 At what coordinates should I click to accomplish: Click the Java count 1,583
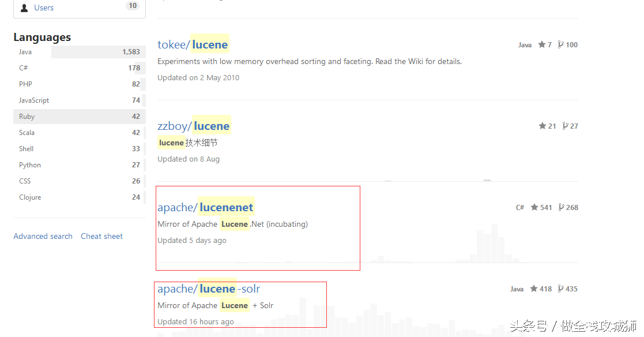(x=131, y=52)
